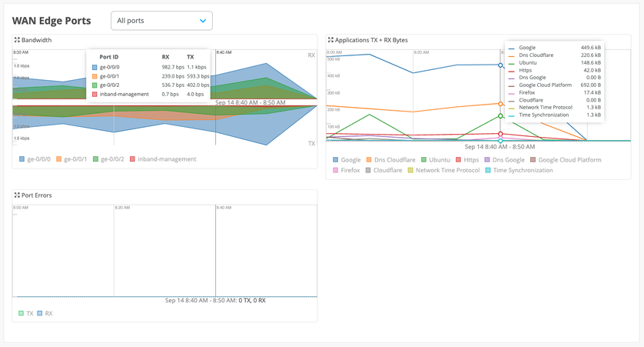Screen dimensions: 644x347
Task: Toggle Dns Cloudflare legend item
Action: pyautogui.click(x=390, y=160)
